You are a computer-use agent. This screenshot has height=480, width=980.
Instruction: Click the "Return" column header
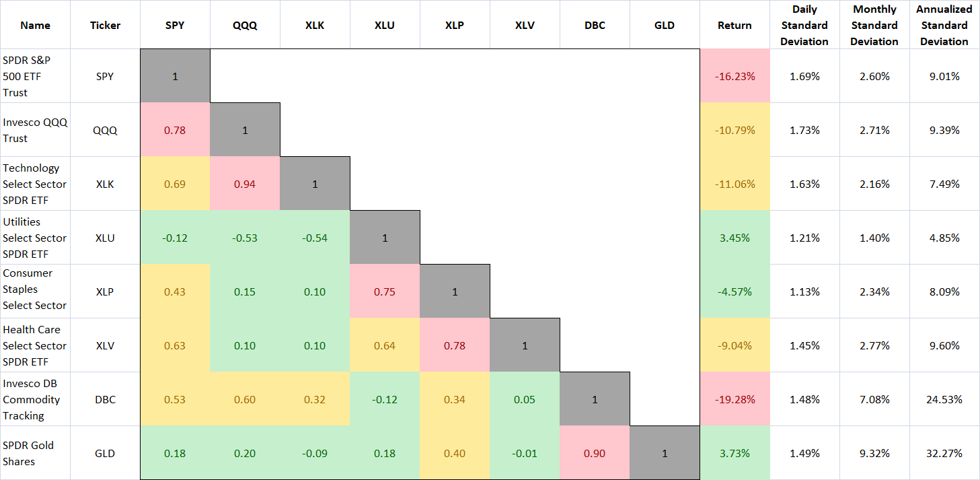[734, 26]
